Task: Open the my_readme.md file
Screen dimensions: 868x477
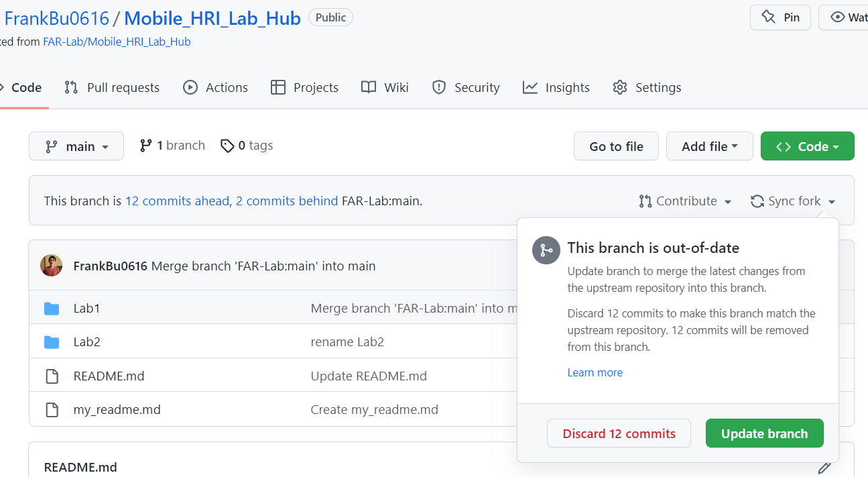Action: (x=117, y=409)
